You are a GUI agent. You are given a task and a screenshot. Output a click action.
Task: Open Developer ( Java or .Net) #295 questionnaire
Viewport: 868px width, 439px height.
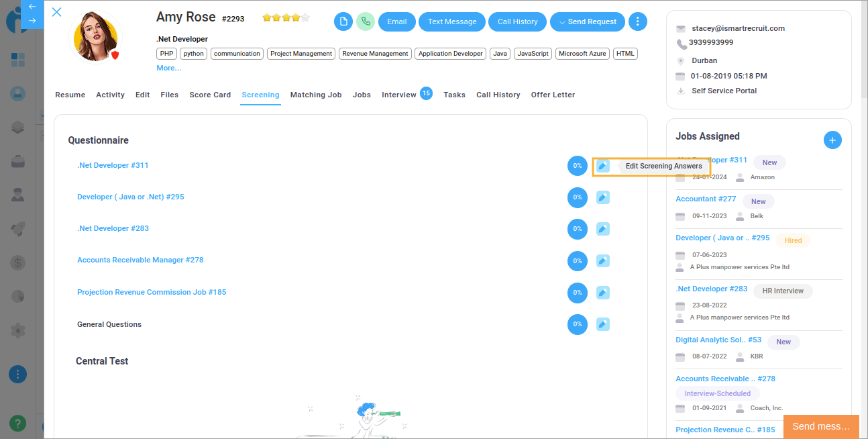pyautogui.click(x=130, y=197)
